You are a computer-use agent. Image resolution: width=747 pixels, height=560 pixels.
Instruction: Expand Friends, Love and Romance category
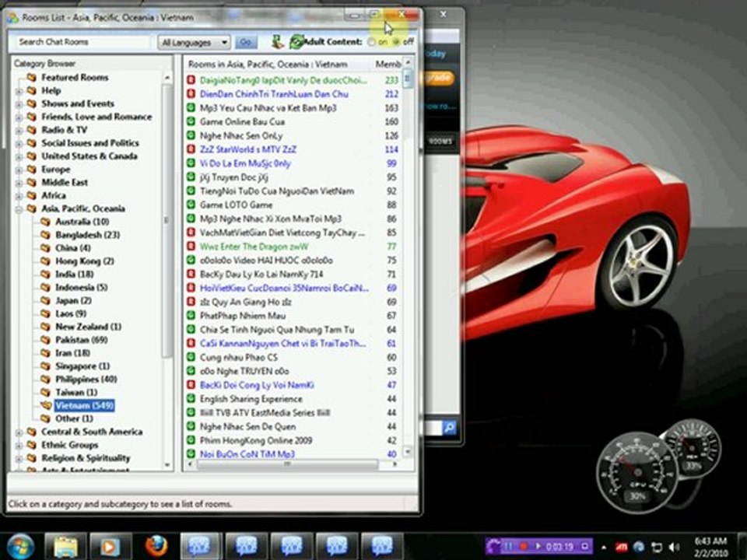click(x=19, y=117)
